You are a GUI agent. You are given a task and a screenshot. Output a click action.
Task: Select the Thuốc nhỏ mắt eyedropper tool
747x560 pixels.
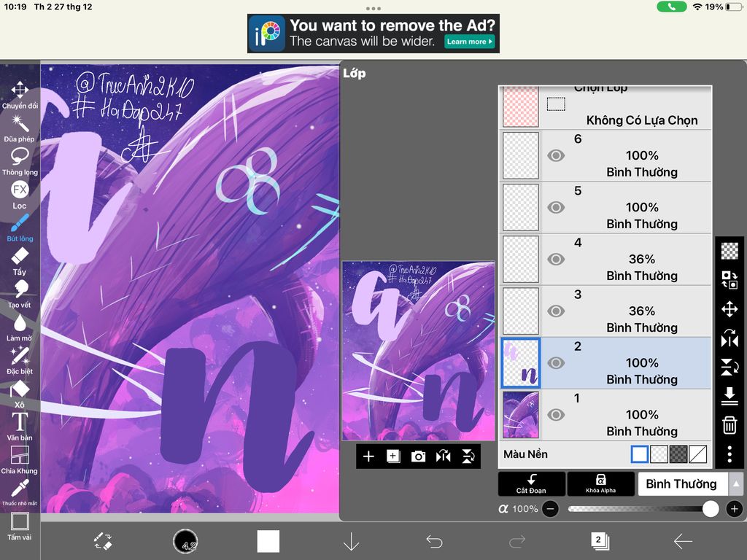20,494
